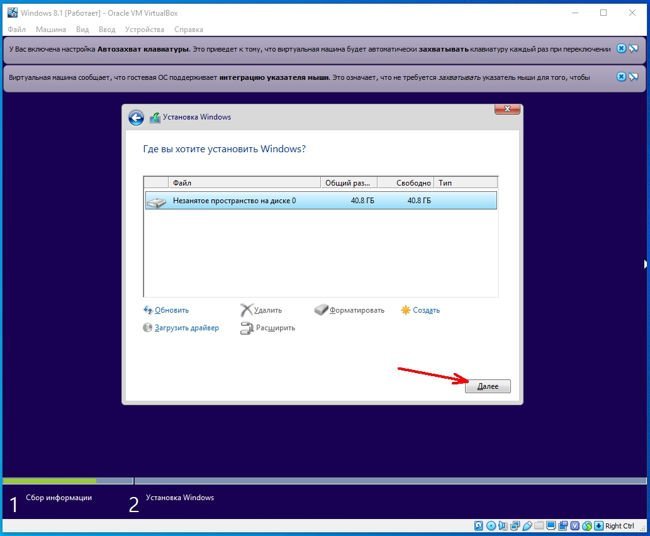
Task: Click the 40.8 ГБ total size cell
Action: tap(362, 200)
